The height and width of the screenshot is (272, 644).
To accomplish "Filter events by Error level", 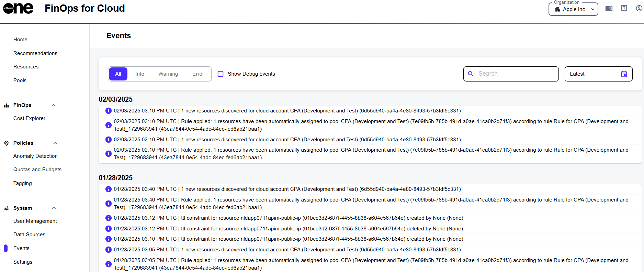I will click(198, 74).
